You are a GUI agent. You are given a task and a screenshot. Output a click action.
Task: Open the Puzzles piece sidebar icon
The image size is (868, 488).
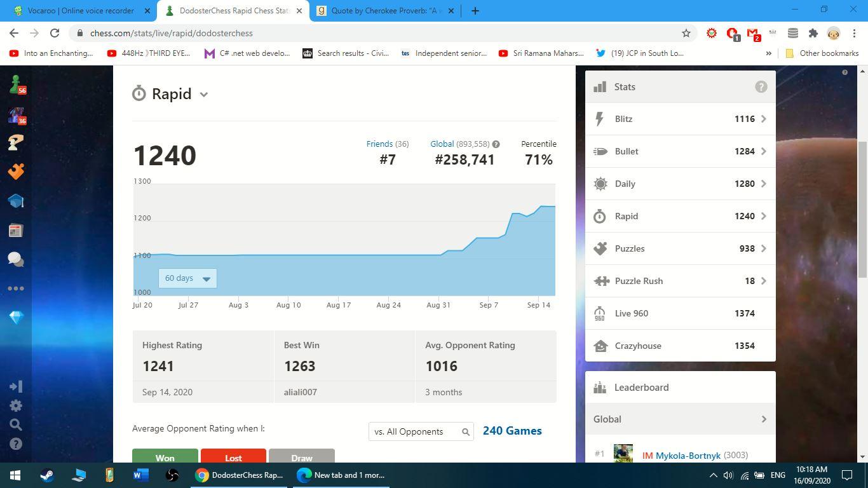[x=16, y=171]
